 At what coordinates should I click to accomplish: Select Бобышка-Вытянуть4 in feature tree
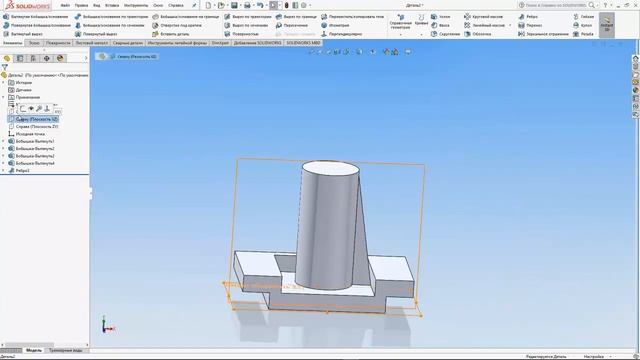coord(31,163)
